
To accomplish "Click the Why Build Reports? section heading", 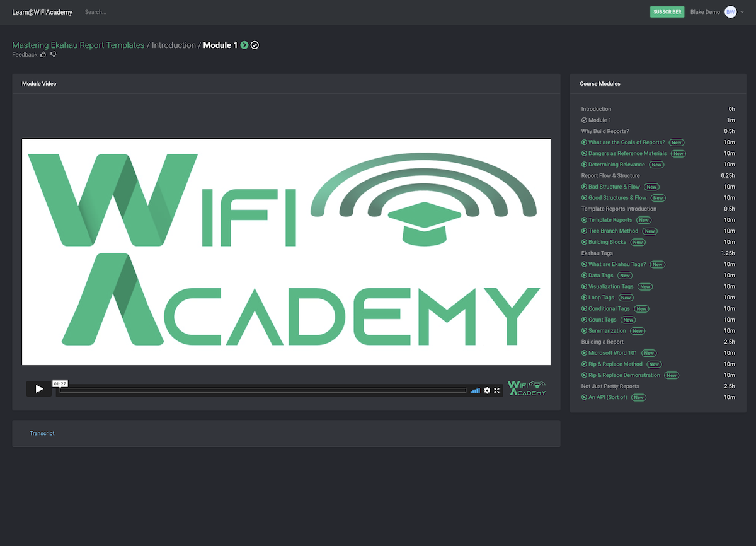I will click(605, 131).
